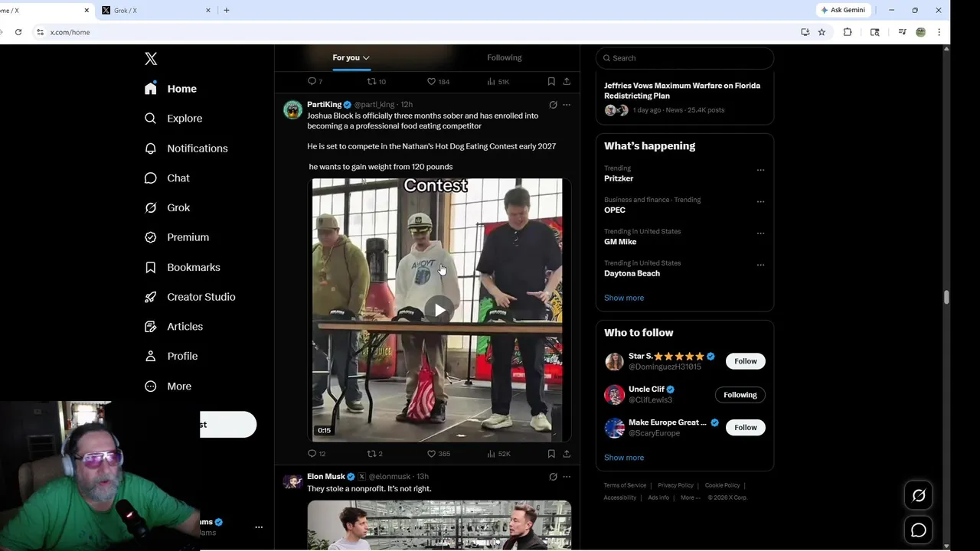View analytics for post with 51K views

(x=498, y=81)
